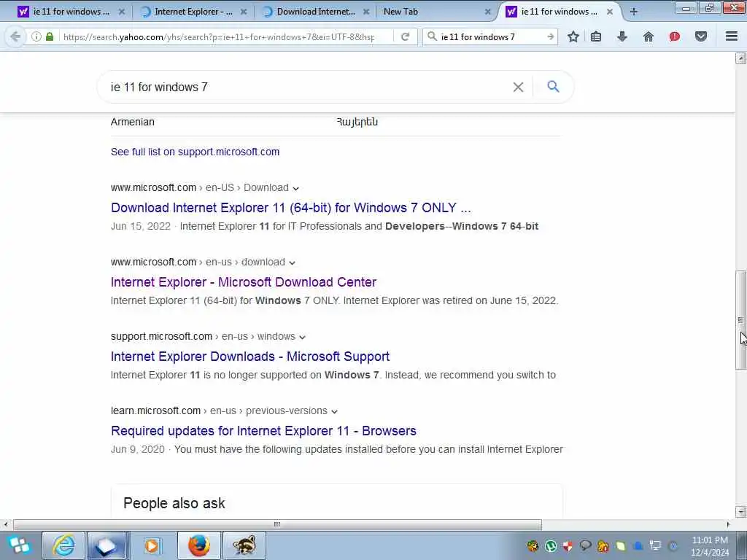Open the Firefox hamburger menu
Viewport: 747px width, 560px height.
point(732,36)
